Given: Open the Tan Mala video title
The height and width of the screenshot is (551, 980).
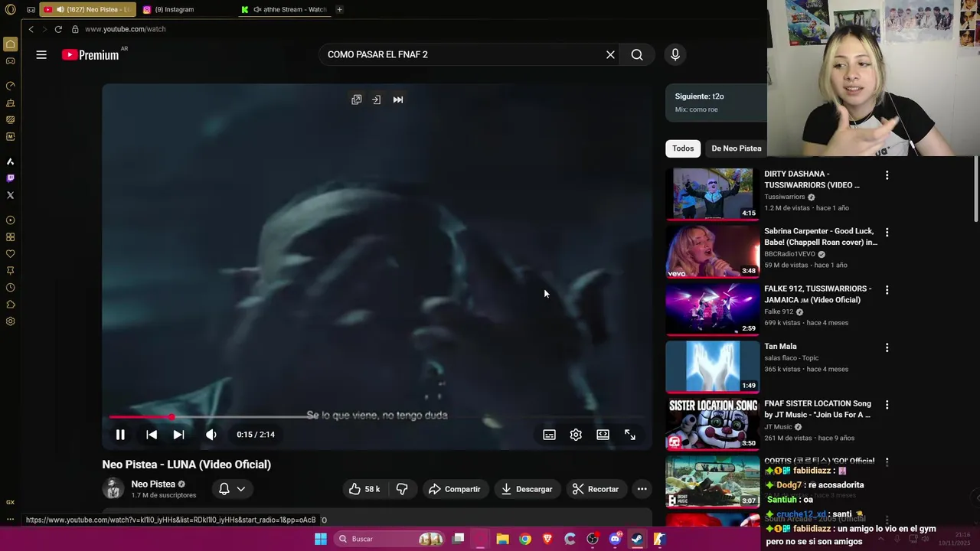Looking at the screenshot, I should tap(780, 346).
